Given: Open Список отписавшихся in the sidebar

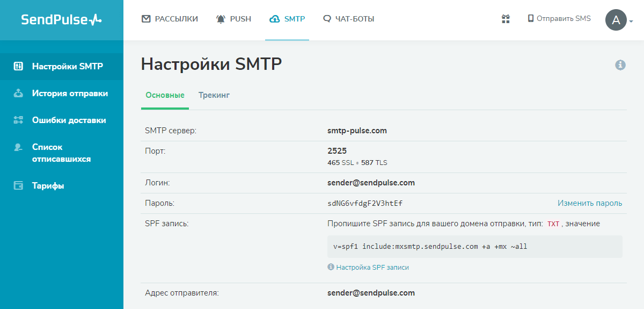Looking at the screenshot, I should pos(62,153).
